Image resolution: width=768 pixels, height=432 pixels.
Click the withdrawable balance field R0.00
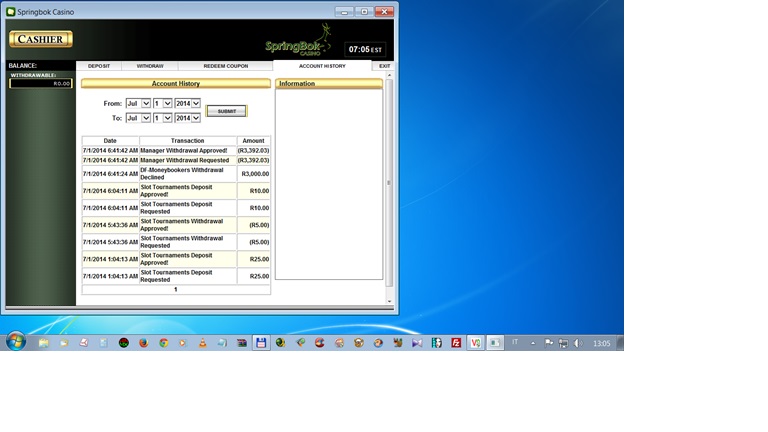click(41, 83)
